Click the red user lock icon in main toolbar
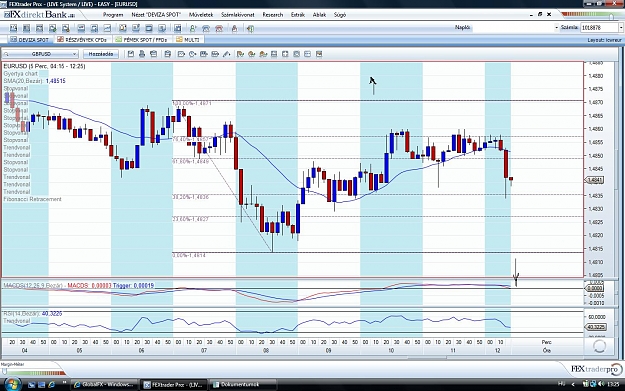 point(234,28)
